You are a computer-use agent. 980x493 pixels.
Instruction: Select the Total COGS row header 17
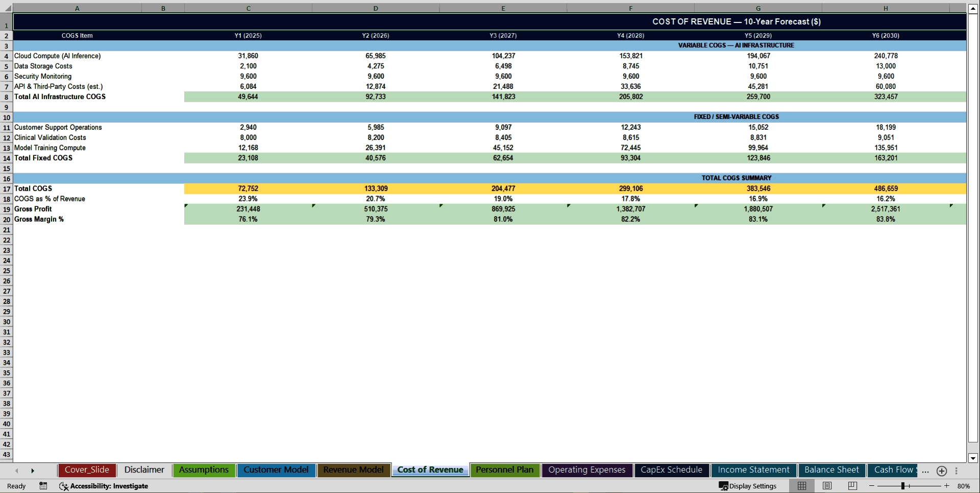pos(7,189)
